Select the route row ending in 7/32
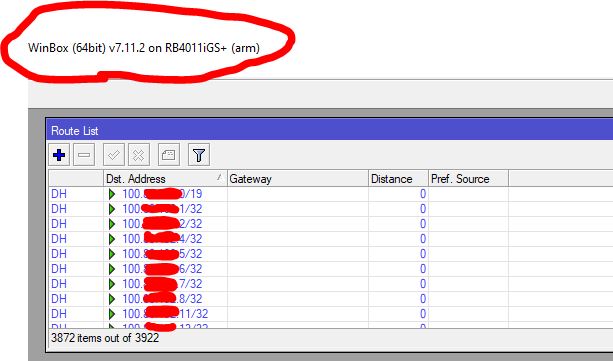 point(330,284)
